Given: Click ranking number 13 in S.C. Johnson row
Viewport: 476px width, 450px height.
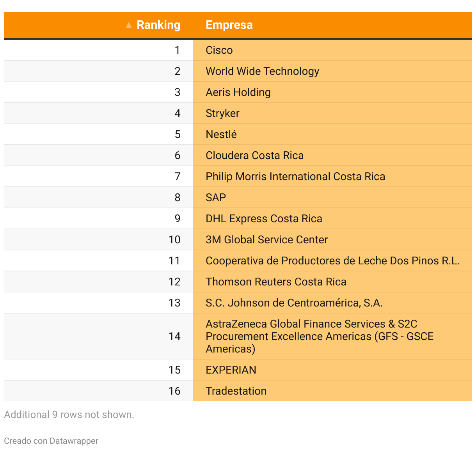Looking at the screenshot, I should tap(174, 303).
